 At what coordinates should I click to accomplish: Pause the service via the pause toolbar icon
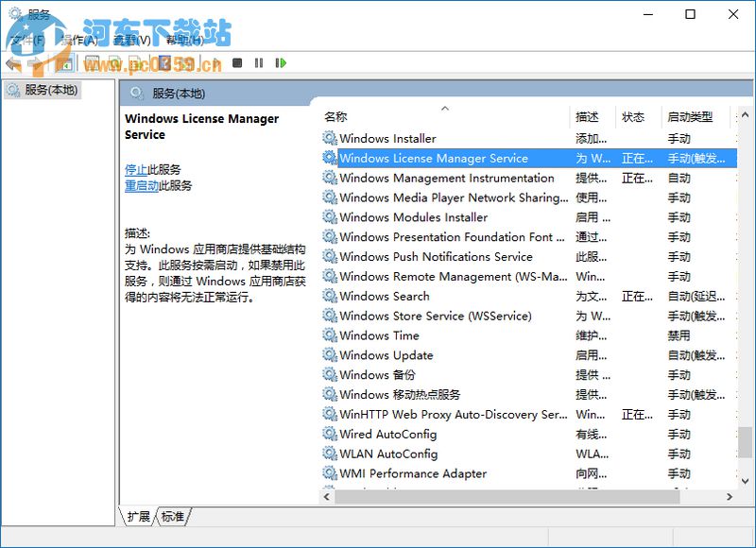pyautogui.click(x=259, y=63)
